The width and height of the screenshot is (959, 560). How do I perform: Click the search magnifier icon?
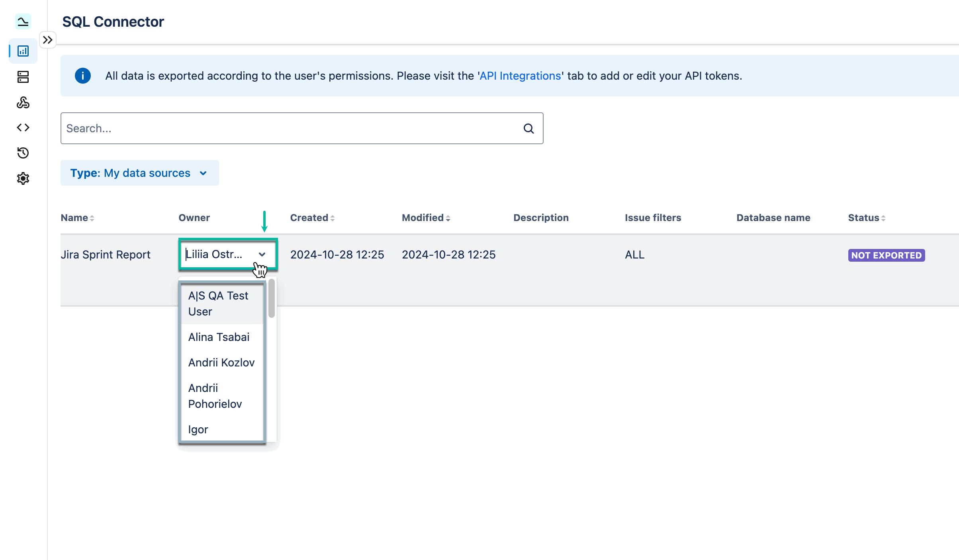click(x=528, y=128)
